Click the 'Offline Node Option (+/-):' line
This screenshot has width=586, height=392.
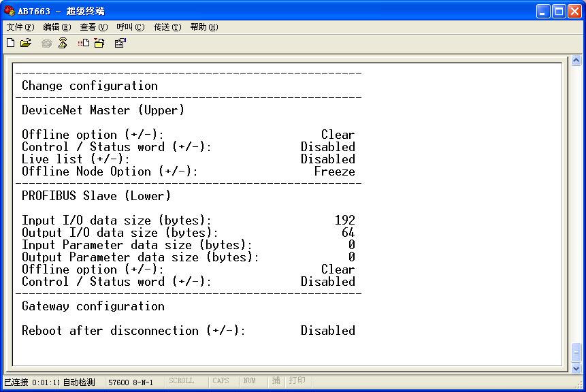coord(110,171)
